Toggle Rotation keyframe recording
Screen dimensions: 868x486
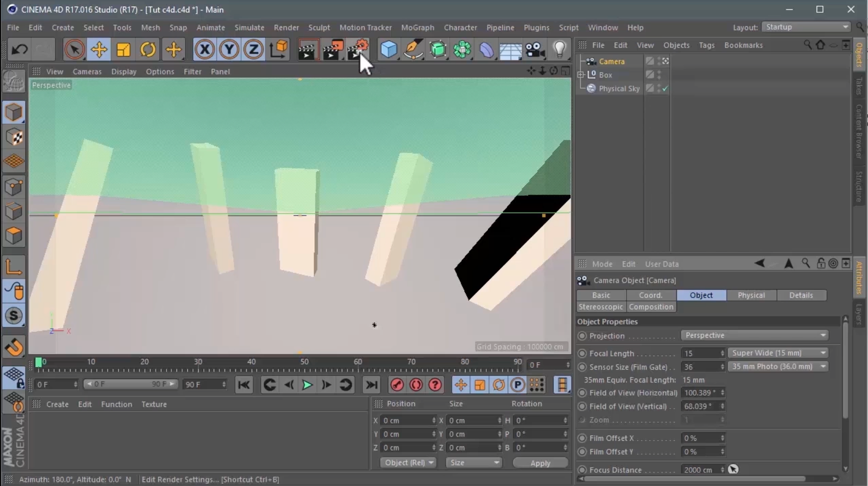(x=498, y=385)
